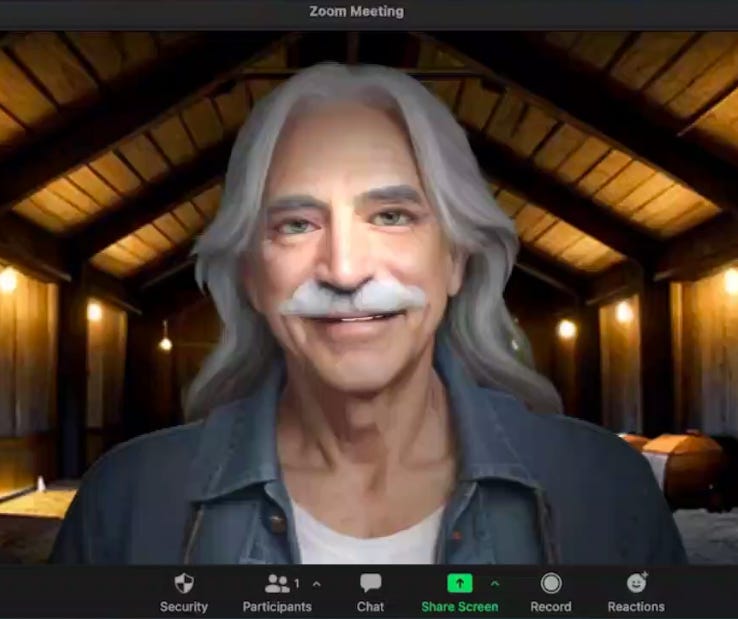Open the Participants people icon
The width and height of the screenshot is (738, 619).
(x=277, y=584)
